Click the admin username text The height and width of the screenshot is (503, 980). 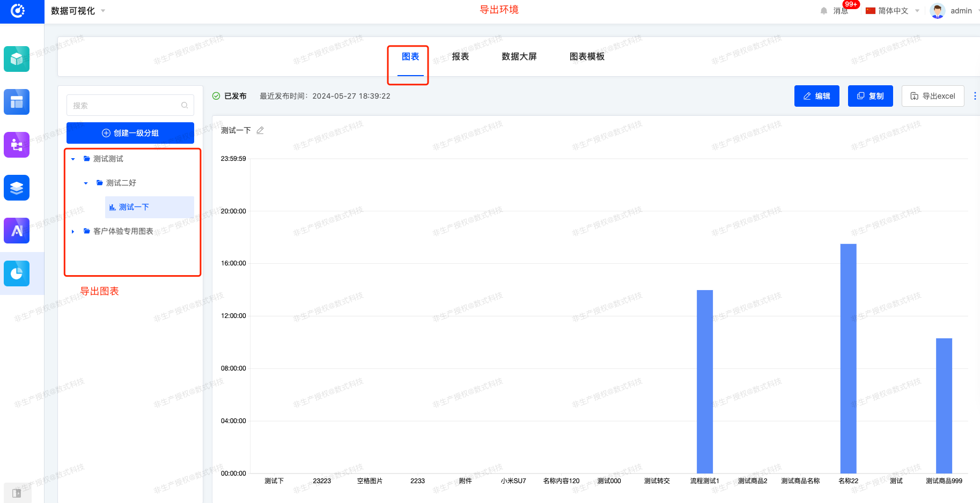[x=961, y=11]
